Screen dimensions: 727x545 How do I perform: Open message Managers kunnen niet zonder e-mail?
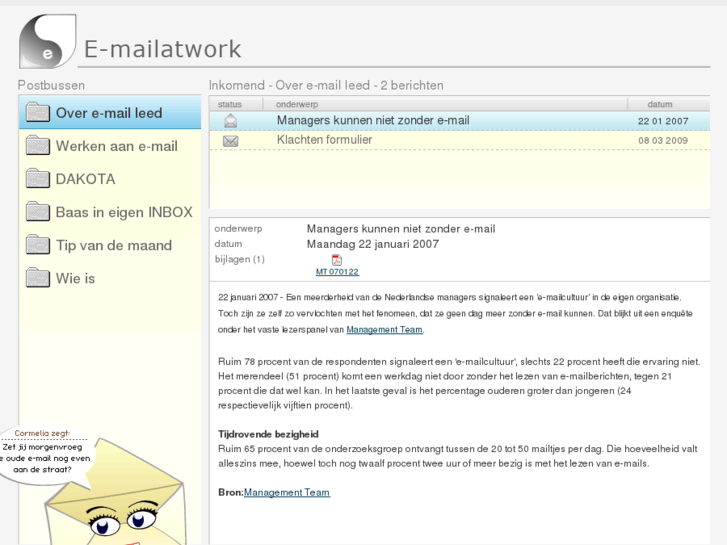pyautogui.click(x=459, y=121)
